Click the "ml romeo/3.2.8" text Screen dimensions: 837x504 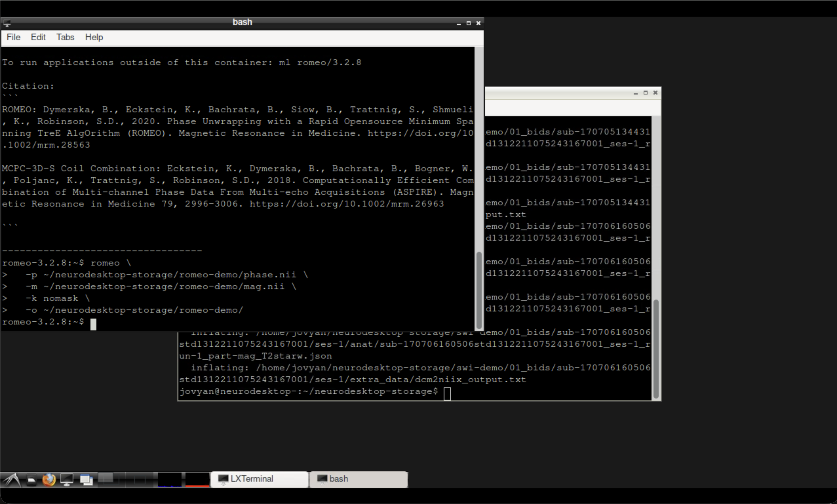point(320,62)
